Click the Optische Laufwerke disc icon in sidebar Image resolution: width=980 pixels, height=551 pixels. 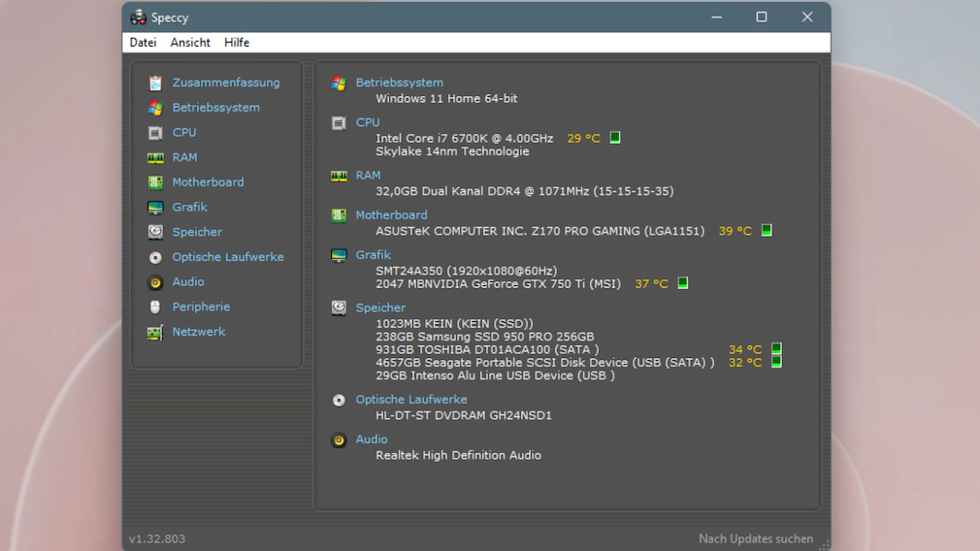[x=155, y=257]
